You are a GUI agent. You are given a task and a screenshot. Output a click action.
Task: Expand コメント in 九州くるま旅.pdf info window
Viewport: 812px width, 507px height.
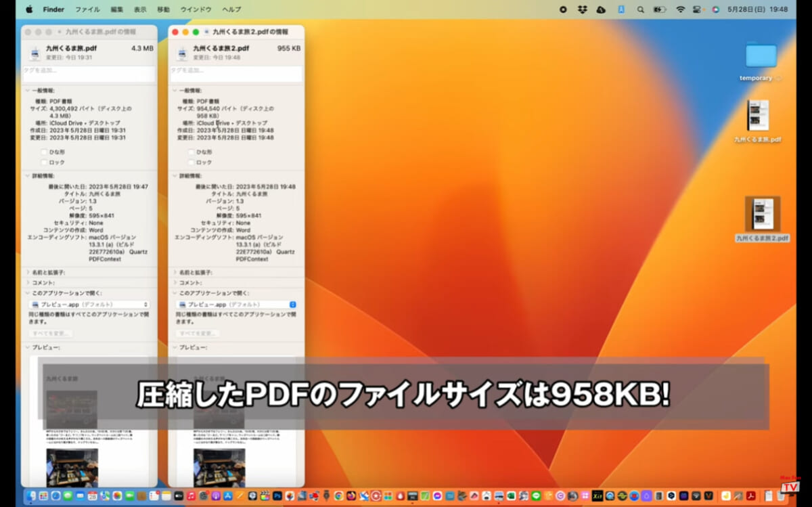[x=27, y=282]
